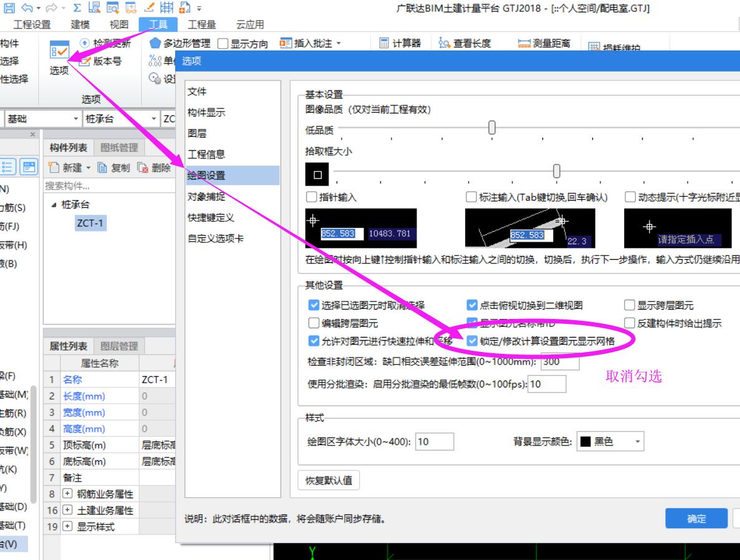Click the grid axis icon in quick toolbar
The image size is (740, 560).
pos(166,7)
